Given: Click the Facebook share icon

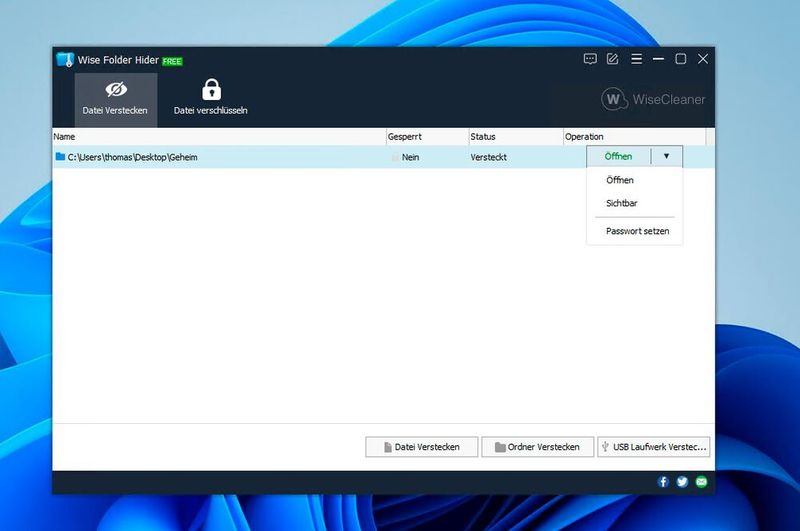Looking at the screenshot, I should [x=663, y=482].
